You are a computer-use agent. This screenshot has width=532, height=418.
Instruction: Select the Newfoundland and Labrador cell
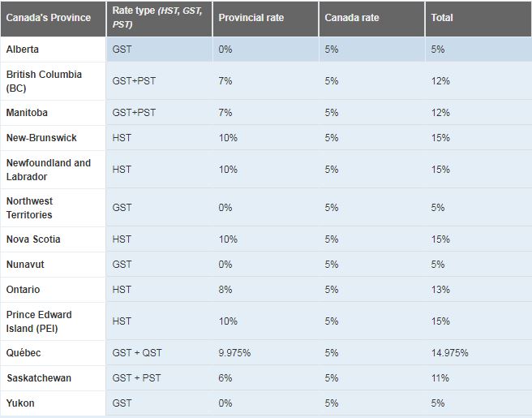[x=48, y=170]
